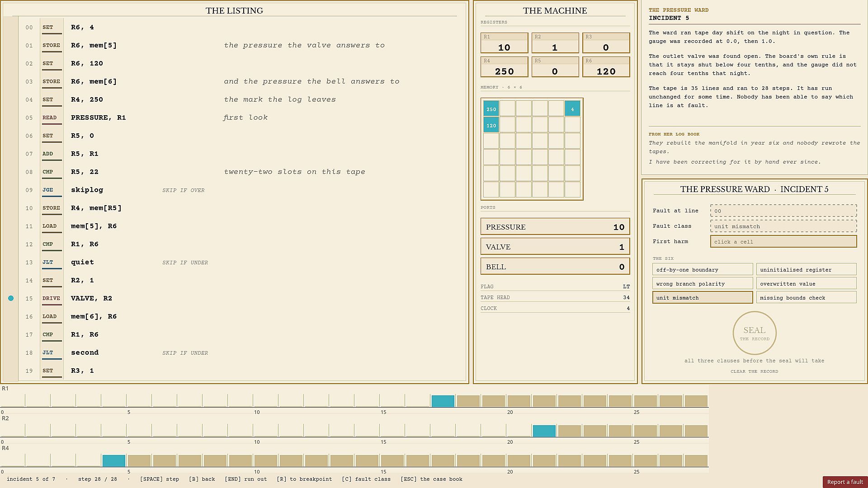This screenshot has height=488, width=868.
Task: Click the PRESSURE port row
Action: coord(555,227)
